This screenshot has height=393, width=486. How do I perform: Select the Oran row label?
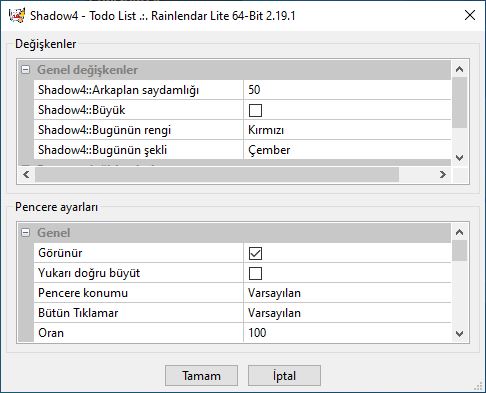[x=51, y=333]
